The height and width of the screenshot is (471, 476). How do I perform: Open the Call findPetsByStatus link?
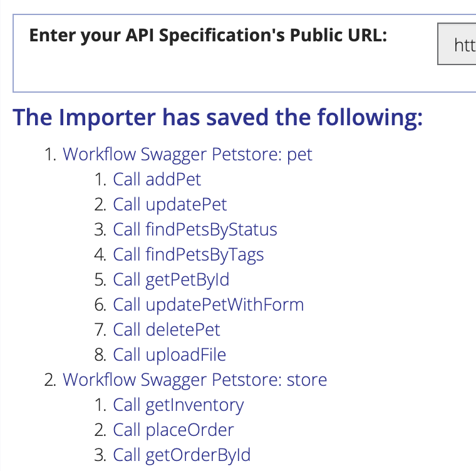tap(195, 230)
